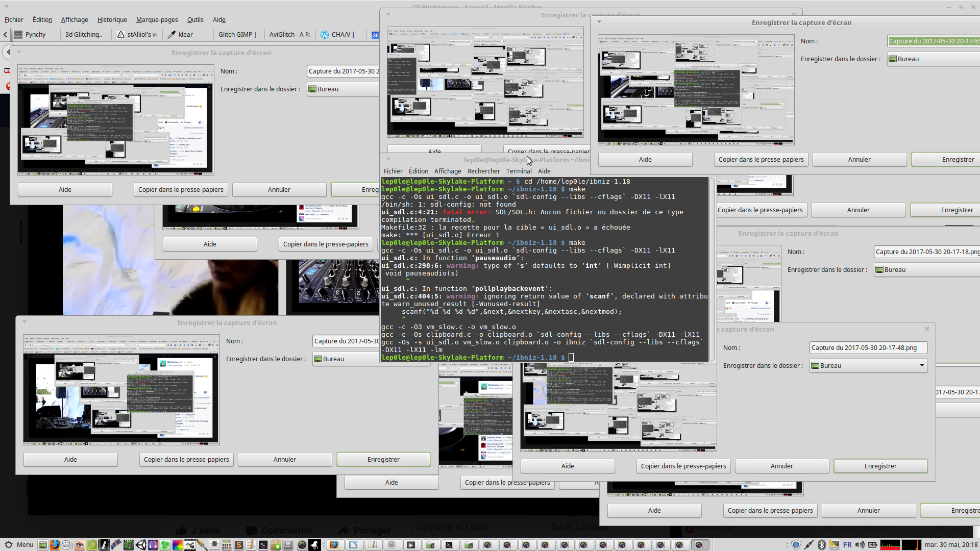The image size is (980, 551).
Task: Click the Bluetooth tray icon
Action: (821, 545)
